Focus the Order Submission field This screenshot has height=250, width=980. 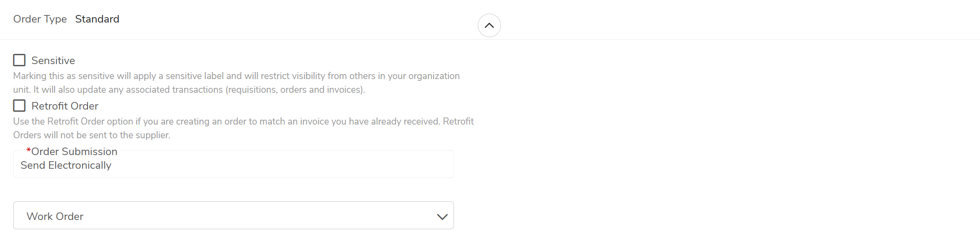pyautogui.click(x=233, y=165)
